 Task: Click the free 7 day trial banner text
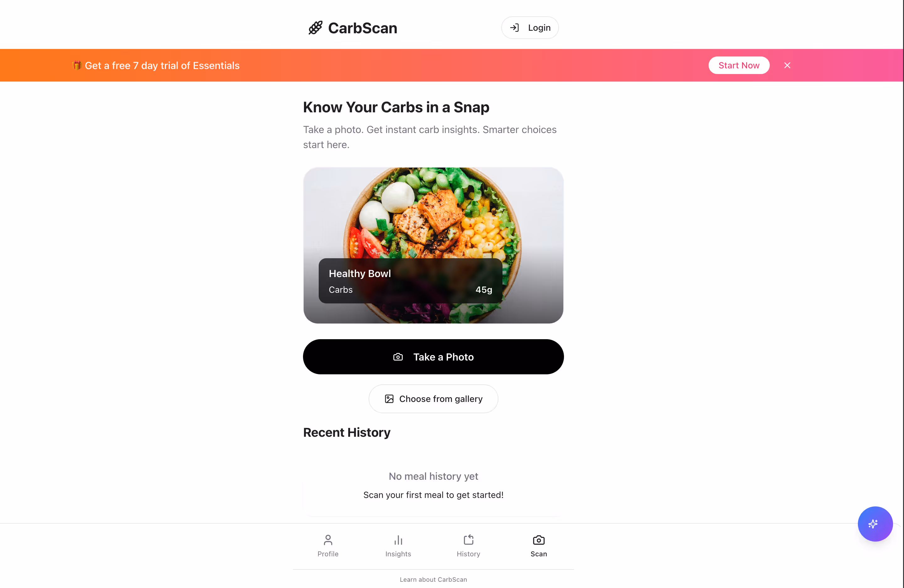pos(162,66)
